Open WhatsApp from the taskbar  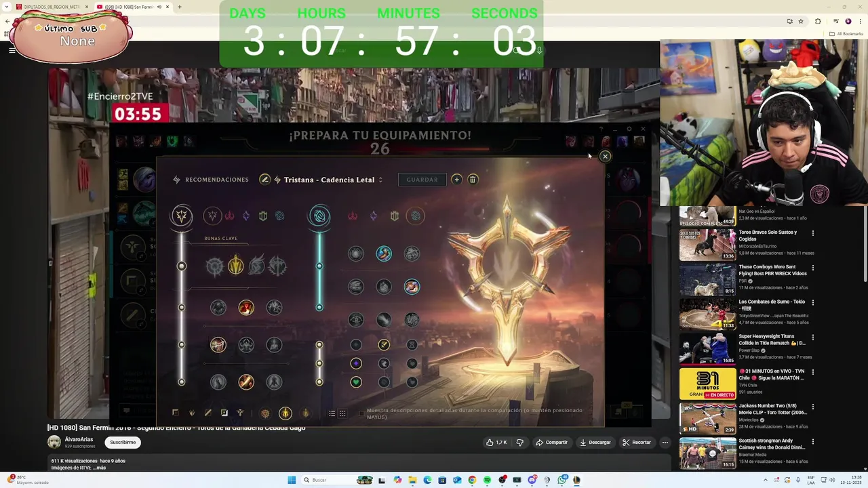(561, 480)
